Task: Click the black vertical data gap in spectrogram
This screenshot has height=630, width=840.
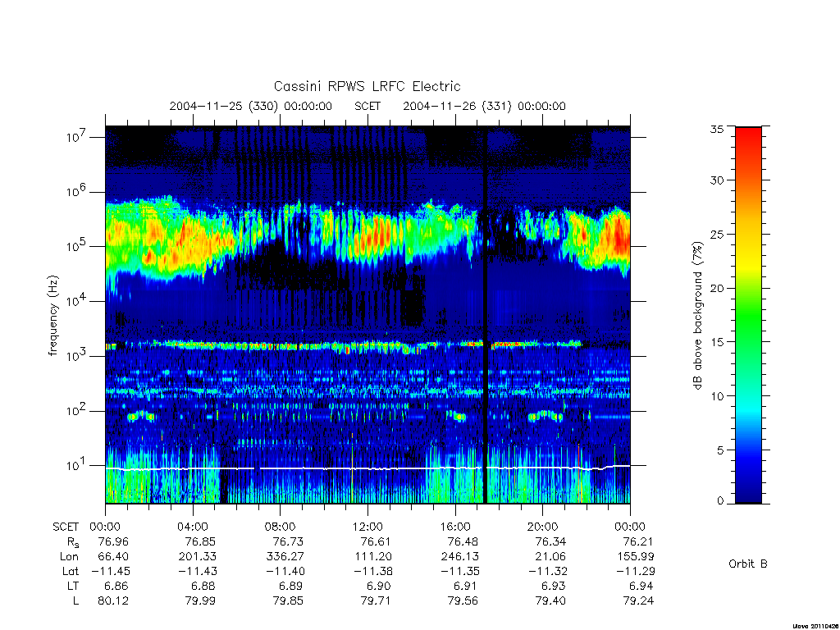Action: pyautogui.click(x=486, y=315)
